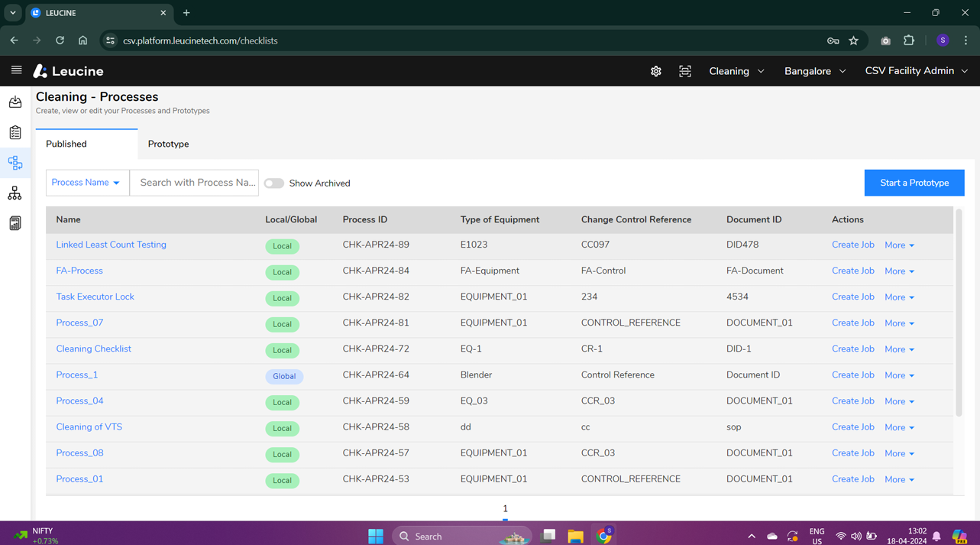Reload the current page
This screenshot has height=545, width=980.
coord(60,41)
